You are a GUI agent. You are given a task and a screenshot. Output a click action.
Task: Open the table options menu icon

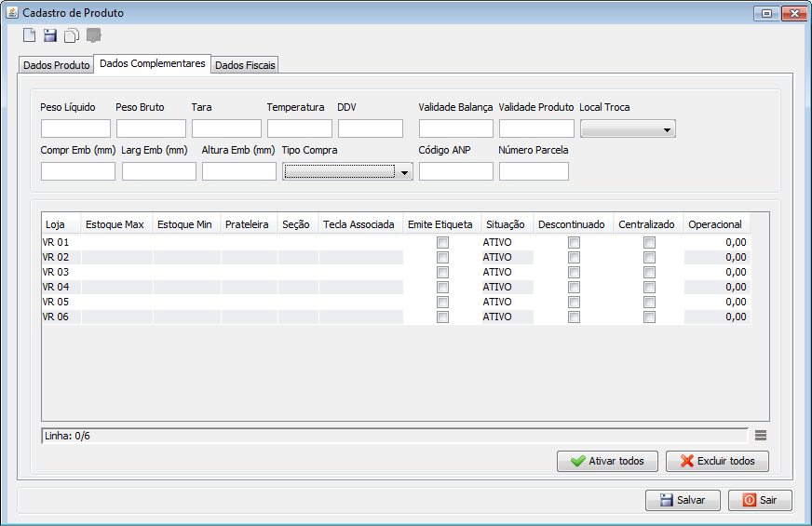click(761, 435)
